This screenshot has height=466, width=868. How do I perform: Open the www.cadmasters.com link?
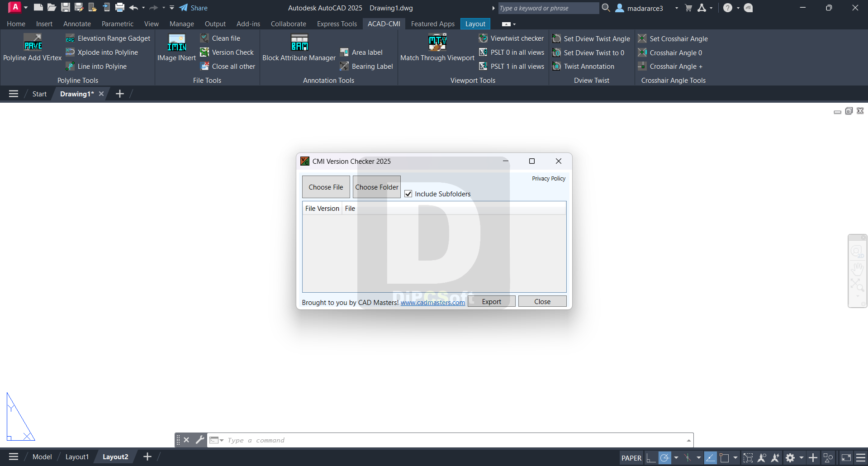[433, 303]
